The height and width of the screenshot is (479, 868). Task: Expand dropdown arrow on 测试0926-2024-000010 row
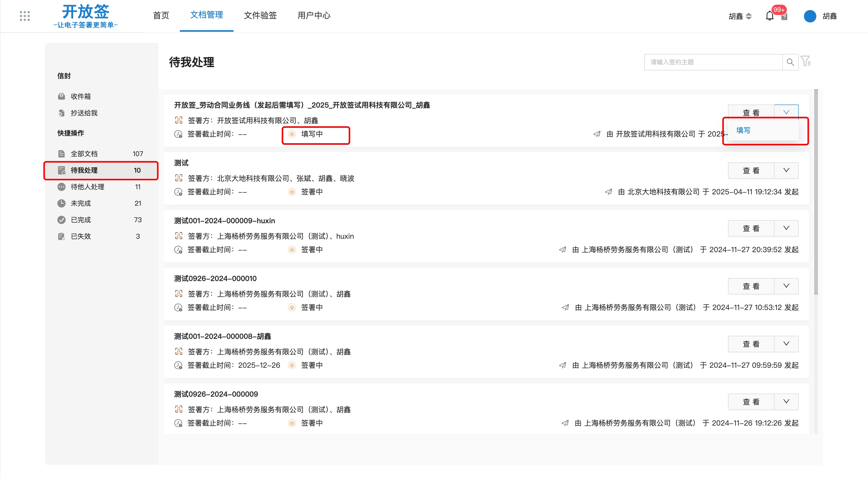coord(786,286)
